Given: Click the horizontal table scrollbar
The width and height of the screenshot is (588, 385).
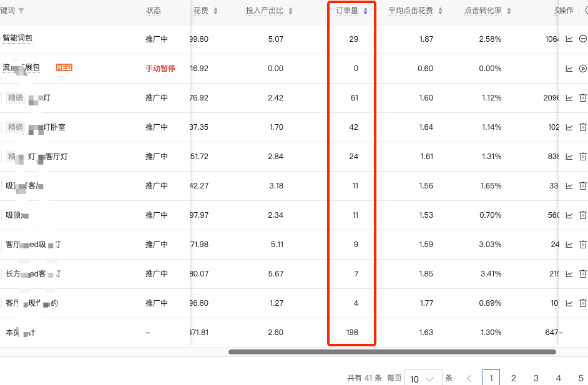Looking at the screenshot, I should (x=391, y=352).
